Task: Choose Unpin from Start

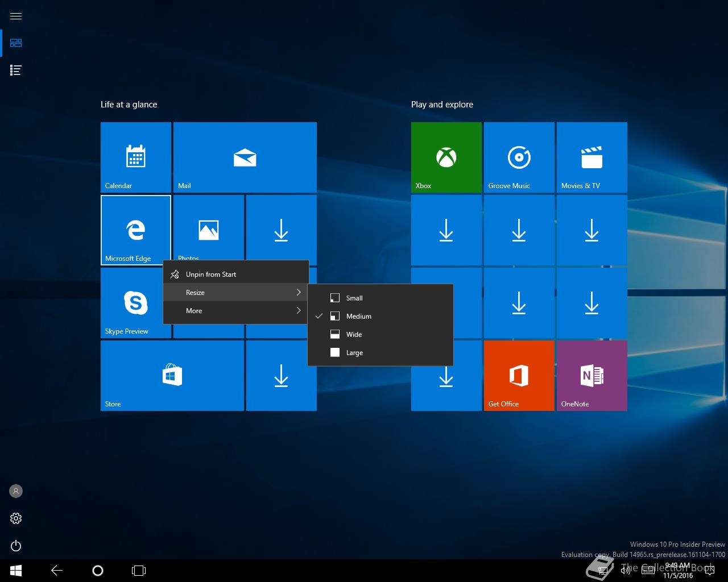Action: (236, 274)
